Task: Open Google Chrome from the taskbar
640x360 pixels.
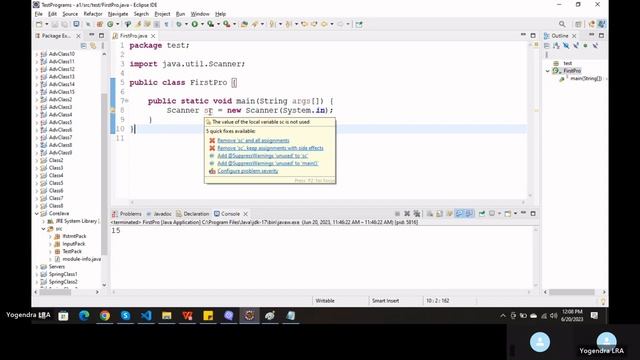Action: coord(104,316)
